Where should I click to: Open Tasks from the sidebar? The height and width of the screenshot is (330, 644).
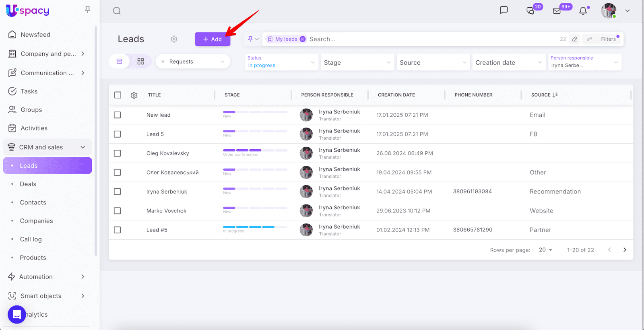[29, 91]
